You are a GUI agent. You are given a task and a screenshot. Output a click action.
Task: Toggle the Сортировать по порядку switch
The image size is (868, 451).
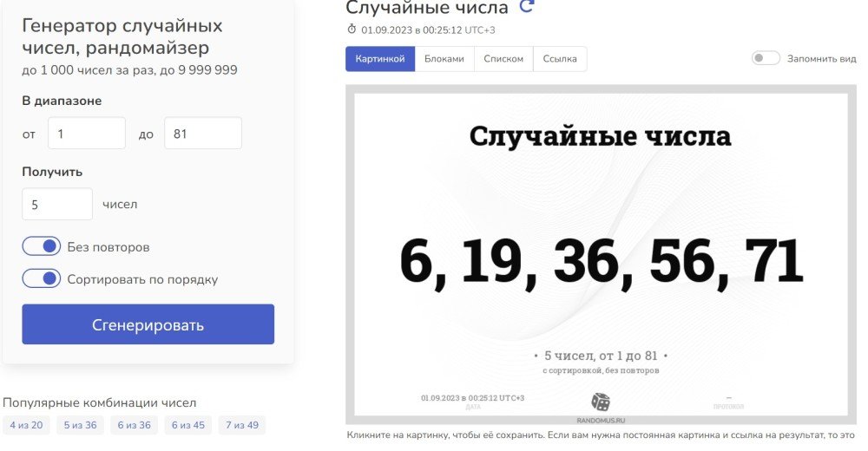click(42, 278)
